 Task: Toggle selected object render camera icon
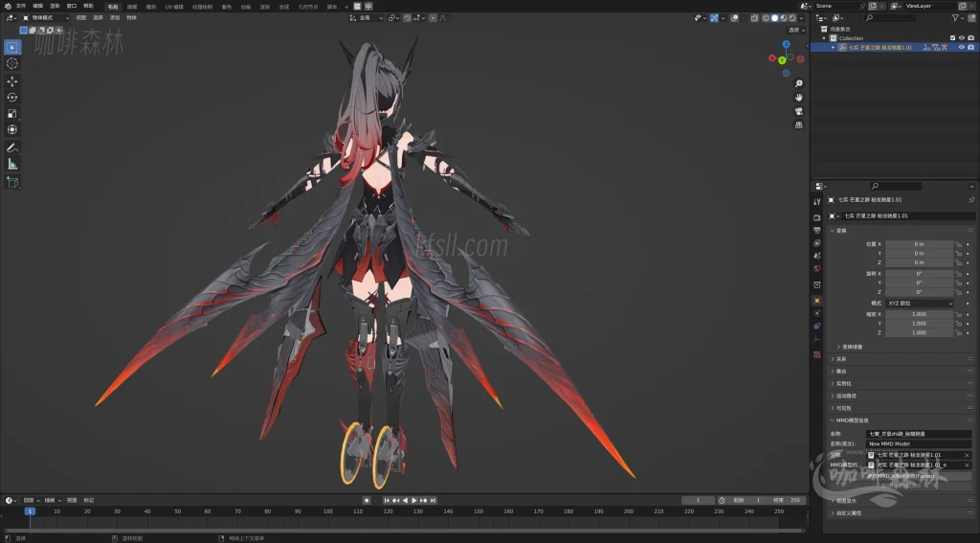coord(970,47)
